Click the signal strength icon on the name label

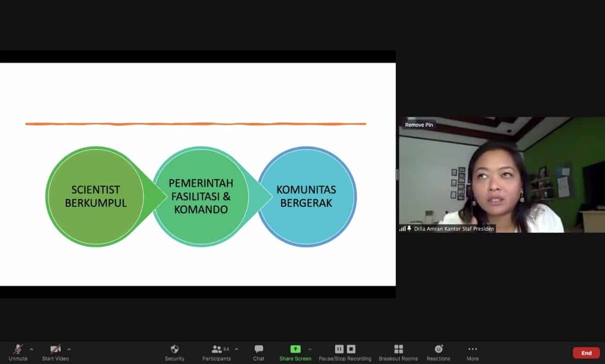click(403, 229)
